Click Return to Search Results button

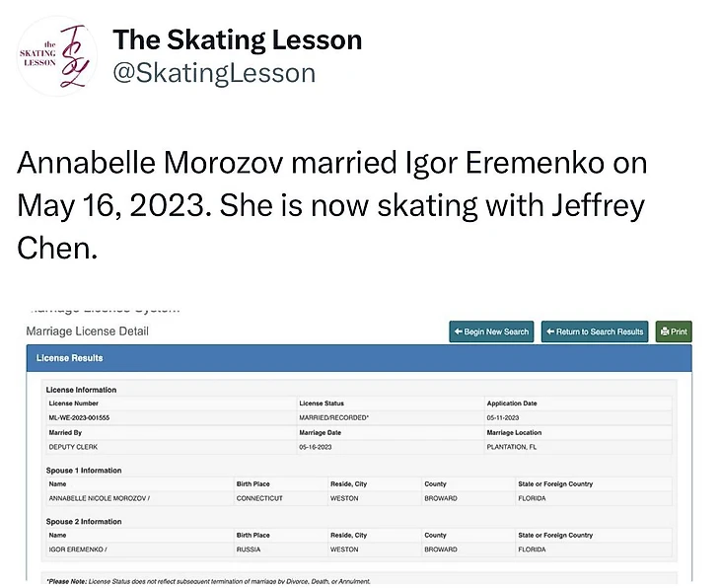[x=596, y=331]
